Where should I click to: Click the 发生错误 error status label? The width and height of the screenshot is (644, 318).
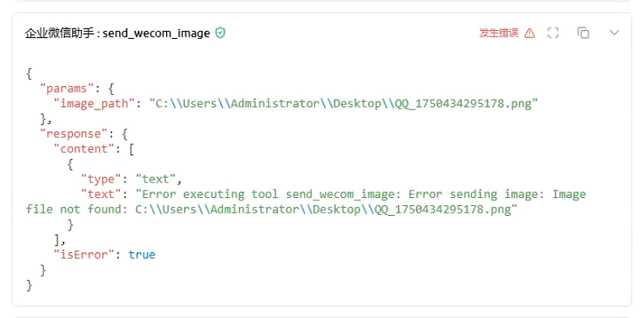[499, 33]
